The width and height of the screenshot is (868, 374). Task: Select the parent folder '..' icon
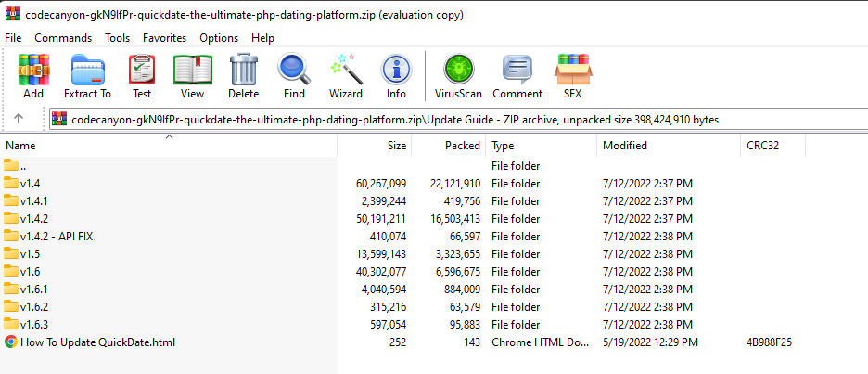[x=10, y=165]
